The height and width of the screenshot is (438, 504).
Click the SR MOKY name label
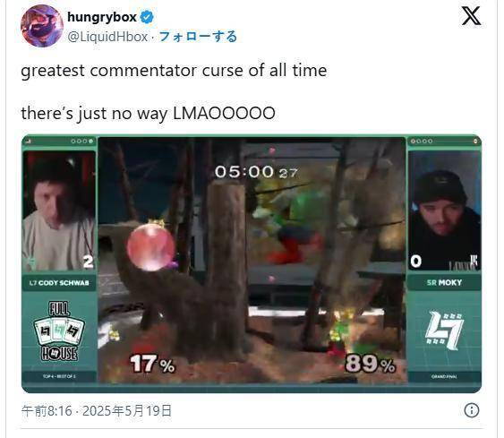[445, 283]
